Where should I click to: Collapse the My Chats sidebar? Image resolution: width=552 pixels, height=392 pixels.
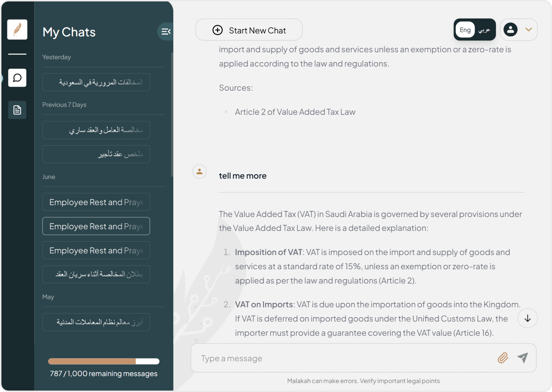166,31
